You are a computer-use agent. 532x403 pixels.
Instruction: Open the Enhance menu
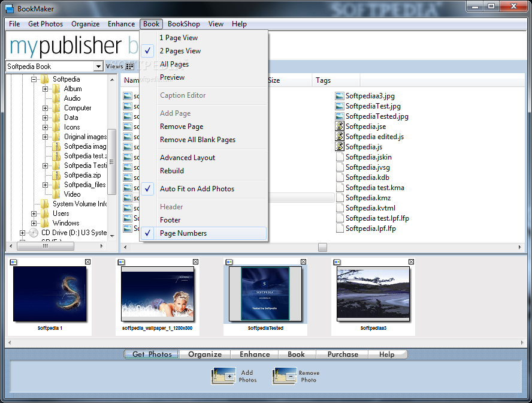pyautogui.click(x=121, y=24)
